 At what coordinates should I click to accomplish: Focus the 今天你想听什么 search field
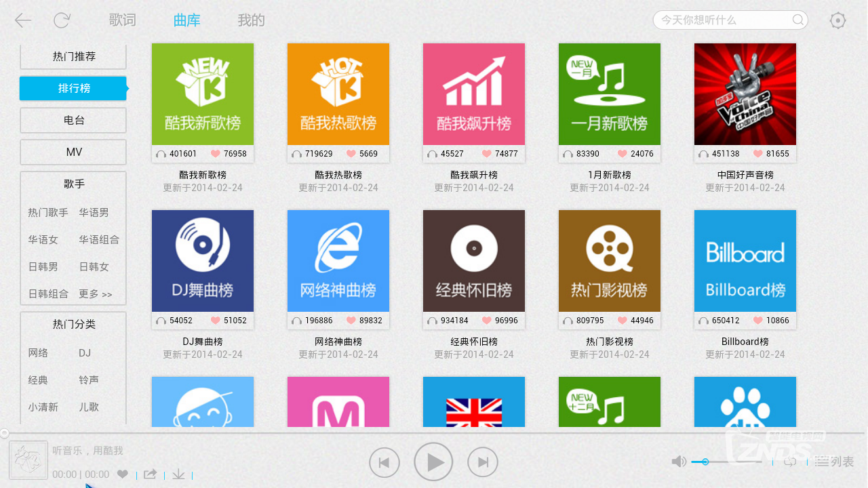click(x=730, y=20)
